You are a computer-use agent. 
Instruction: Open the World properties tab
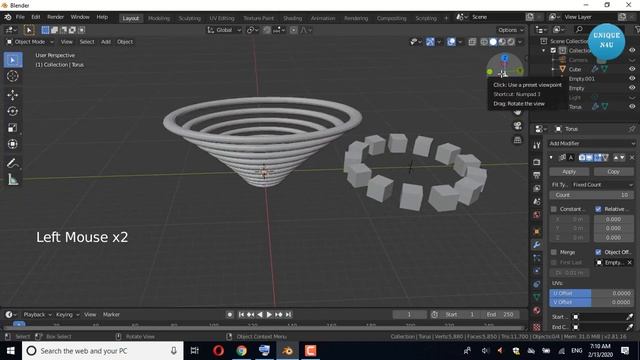coord(537,215)
